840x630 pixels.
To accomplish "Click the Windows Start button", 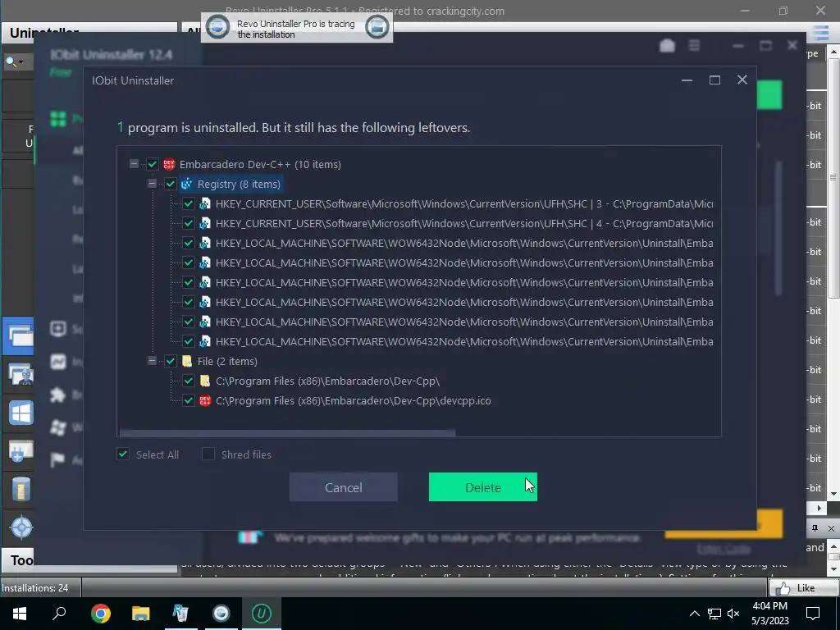I will [20, 614].
